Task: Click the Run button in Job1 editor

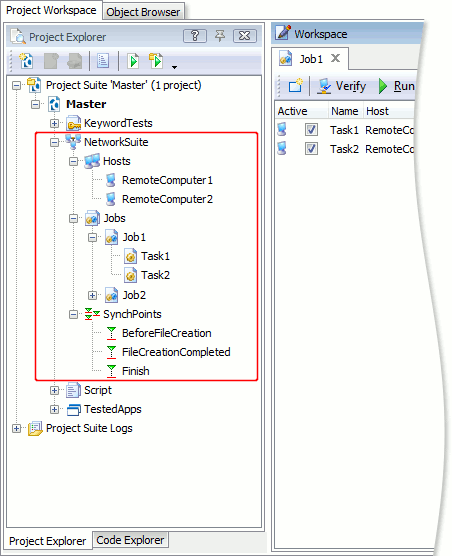Action: pyautogui.click(x=396, y=86)
